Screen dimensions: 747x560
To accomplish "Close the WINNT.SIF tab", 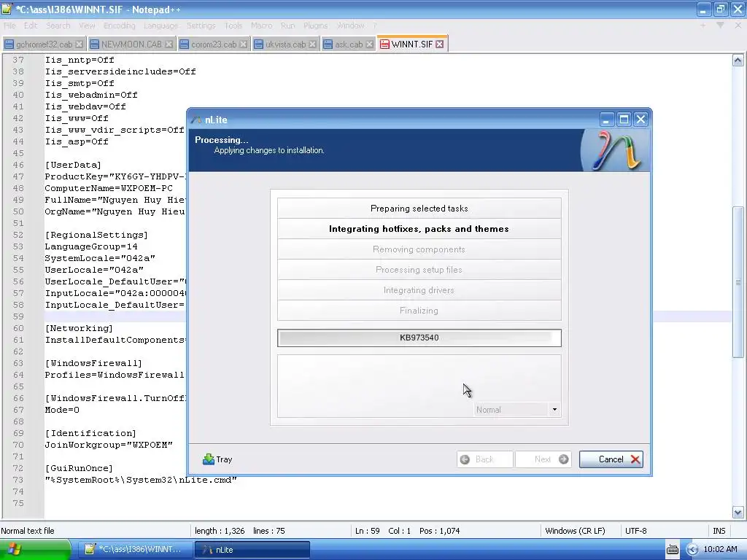I will point(440,44).
